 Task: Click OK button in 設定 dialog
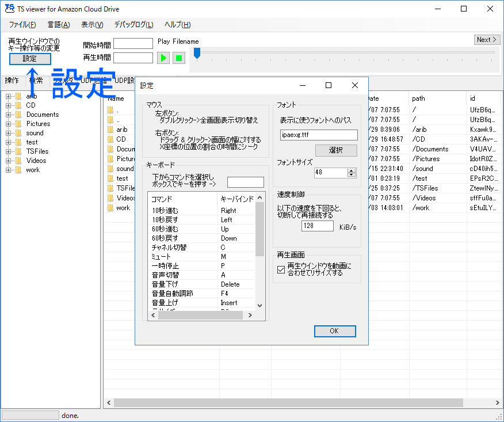[335, 331]
